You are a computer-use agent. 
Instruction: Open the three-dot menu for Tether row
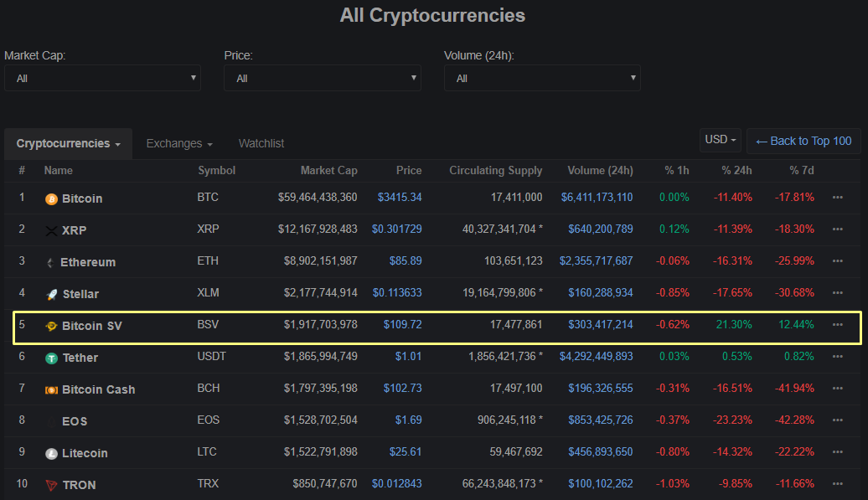click(x=838, y=357)
